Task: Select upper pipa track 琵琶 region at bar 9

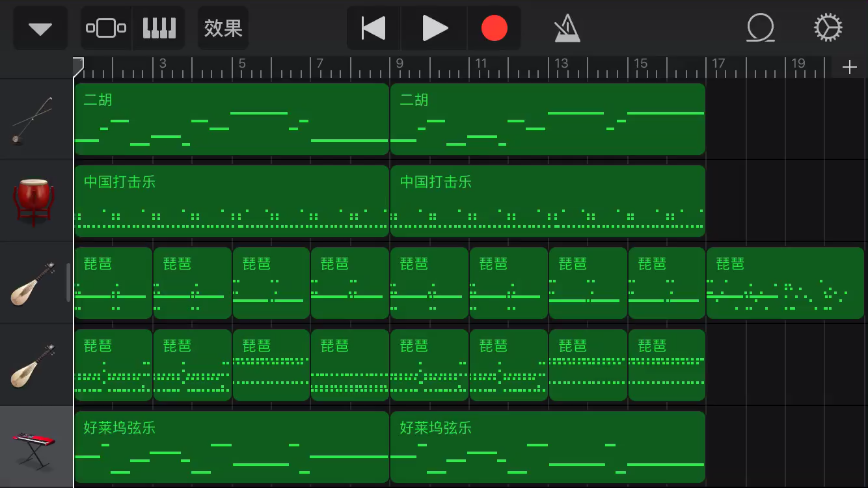Action: coord(429,283)
